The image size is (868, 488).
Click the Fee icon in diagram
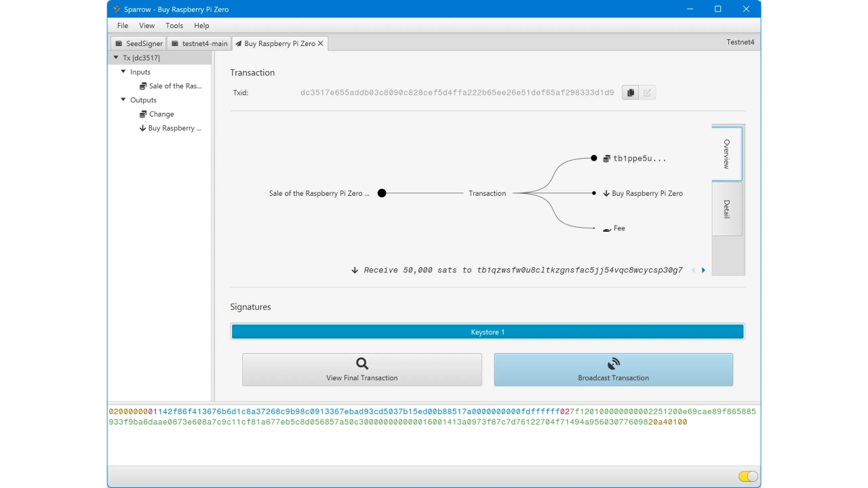[x=607, y=229]
